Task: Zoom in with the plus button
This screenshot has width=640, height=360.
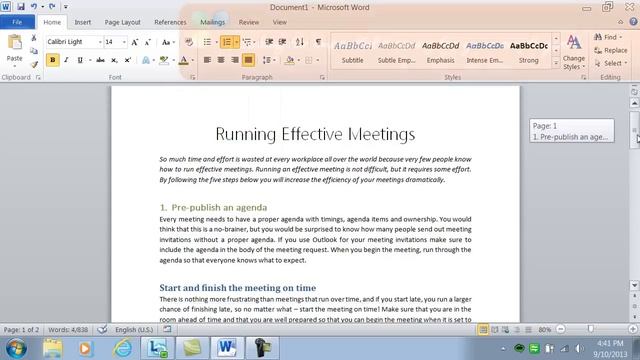Action: click(x=633, y=329)
